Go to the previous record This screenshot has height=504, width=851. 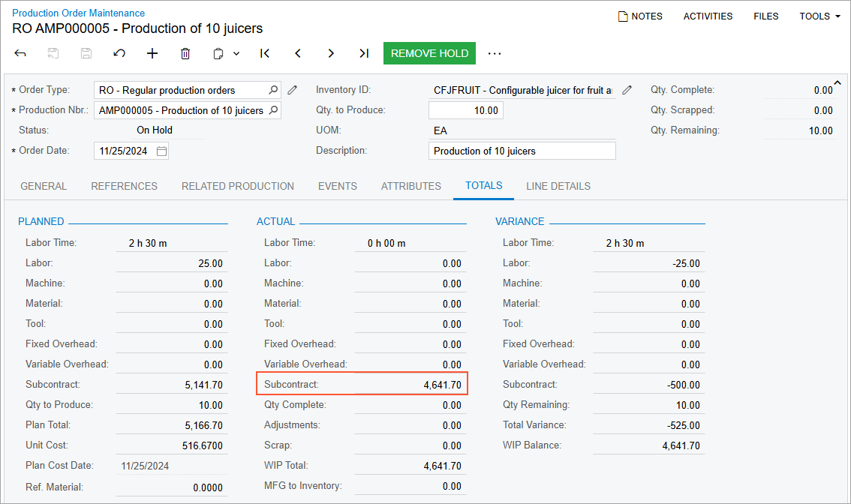coord(298,53)
